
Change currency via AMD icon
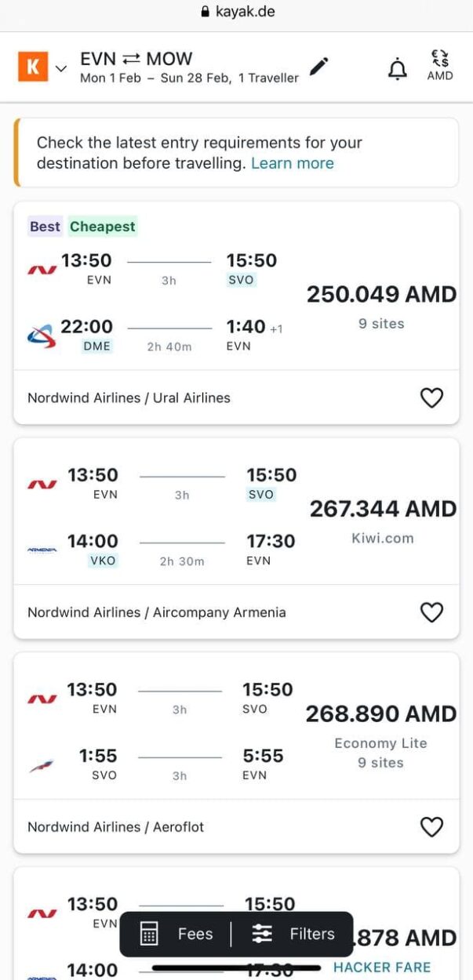pyautogui.click(x=440, y=66)
